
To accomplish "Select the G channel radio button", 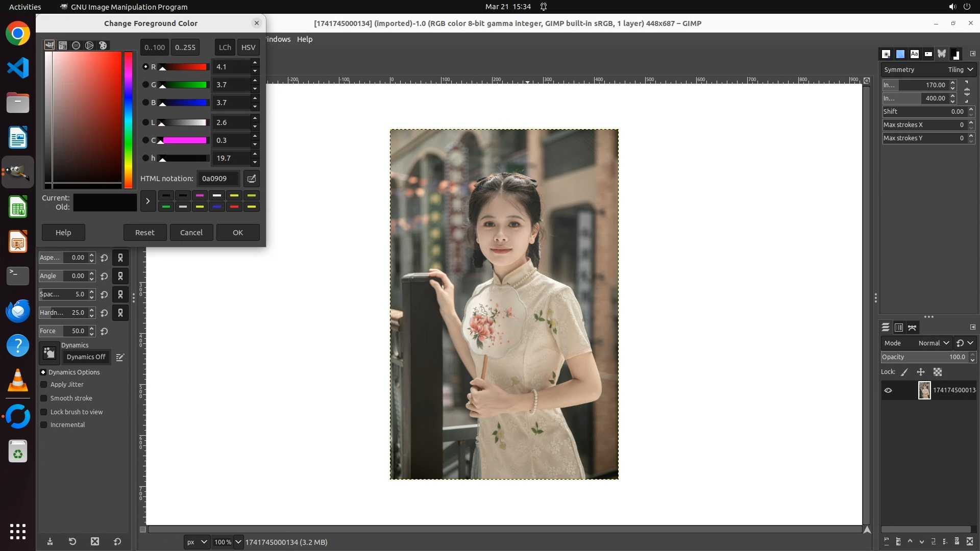I will tap(145, 85).
